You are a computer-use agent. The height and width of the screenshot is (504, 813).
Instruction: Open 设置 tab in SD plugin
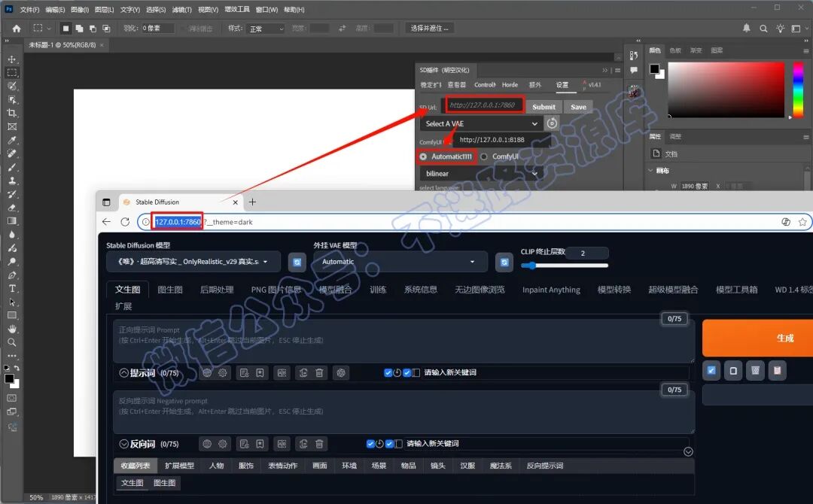coord(562,84)
